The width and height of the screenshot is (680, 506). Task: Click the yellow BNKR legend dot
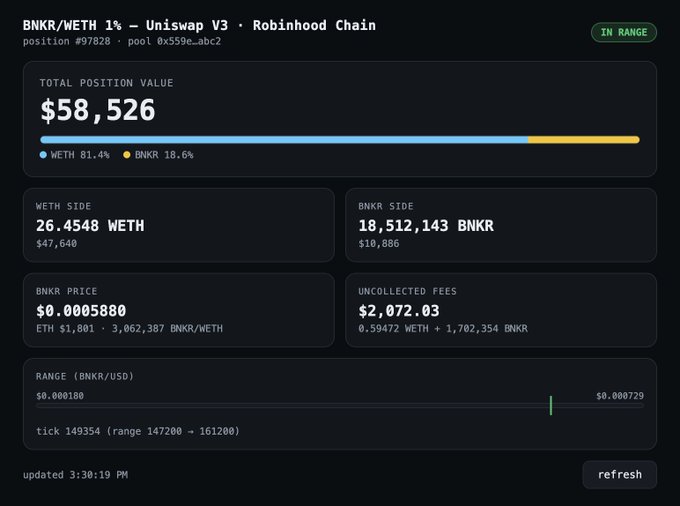click(x=127, y=155)
